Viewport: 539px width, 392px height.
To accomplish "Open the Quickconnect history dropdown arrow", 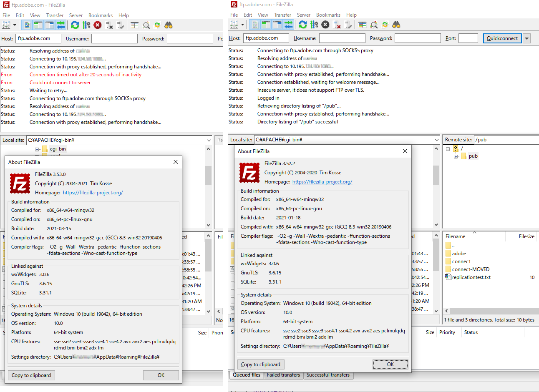I will [527, 38].
